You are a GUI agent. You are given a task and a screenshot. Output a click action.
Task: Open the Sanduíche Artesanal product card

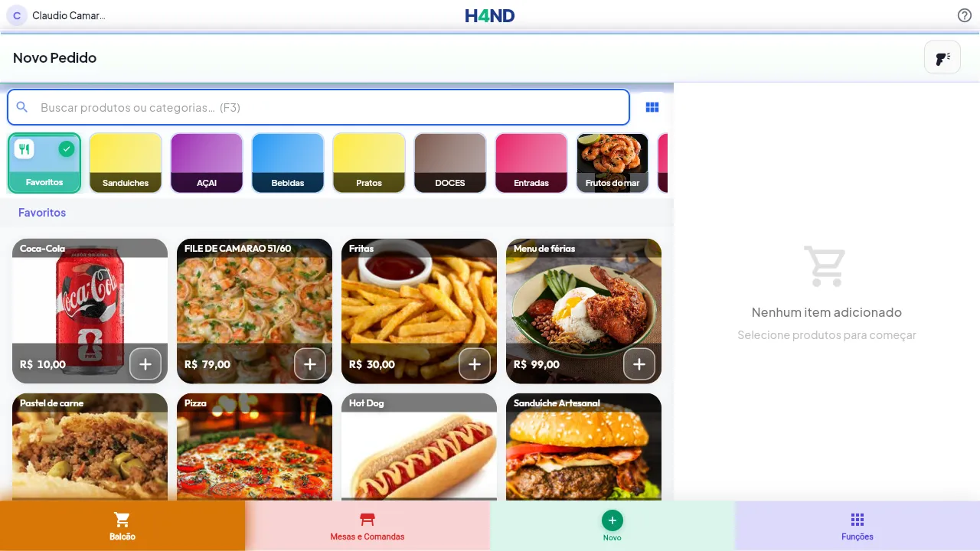tap(583, 448)
